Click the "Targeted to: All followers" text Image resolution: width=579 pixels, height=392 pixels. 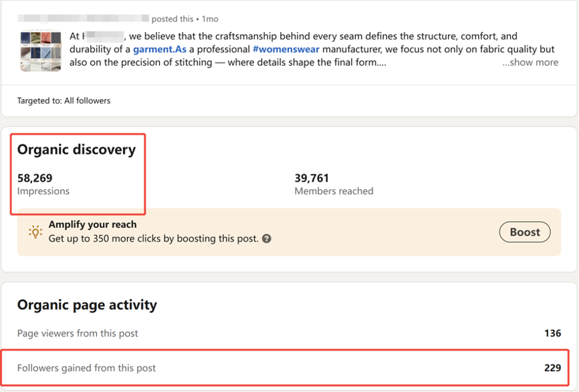click(x=64, y=101)
